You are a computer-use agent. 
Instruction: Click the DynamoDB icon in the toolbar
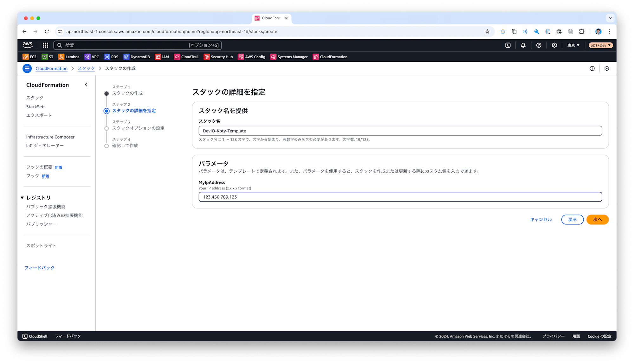(126, 57)
